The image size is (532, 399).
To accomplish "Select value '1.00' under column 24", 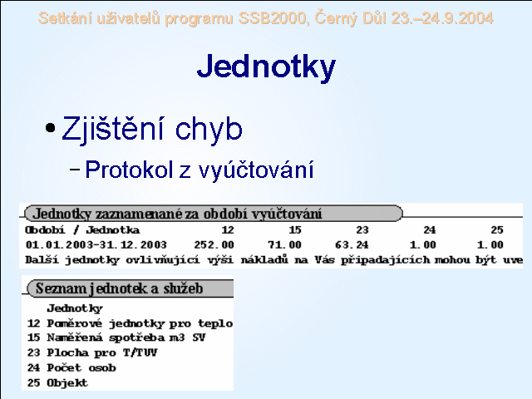I will pyautogui.click(x=423, y=244).
